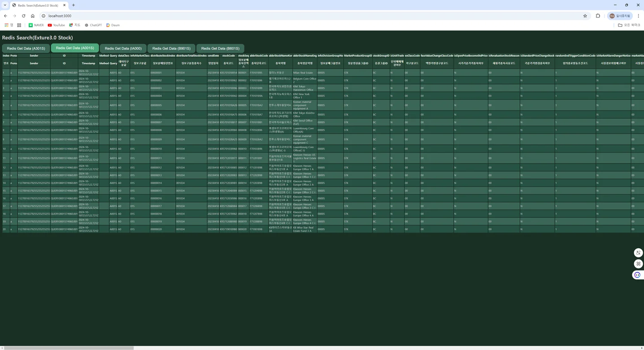Click the QR-code-like floating side icon

tap(638, 264)
